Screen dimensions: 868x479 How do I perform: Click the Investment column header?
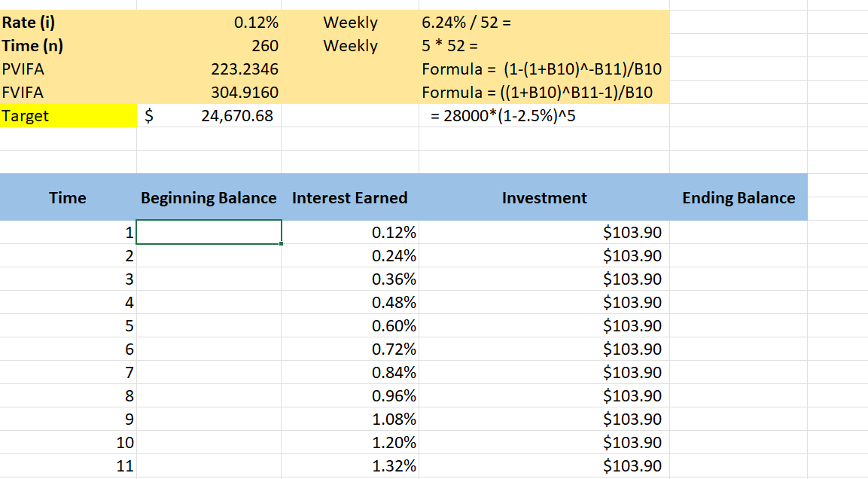click(x=544, y=197)
